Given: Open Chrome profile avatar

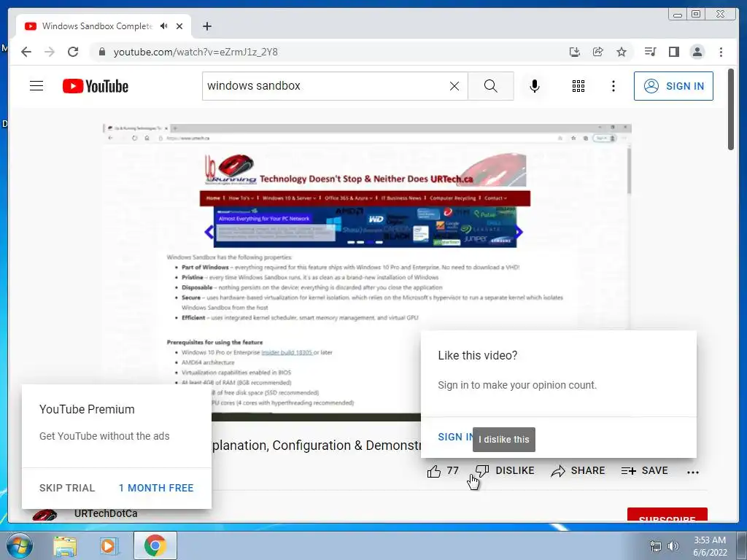Looking at the screenshot, I should click(697, 52).
